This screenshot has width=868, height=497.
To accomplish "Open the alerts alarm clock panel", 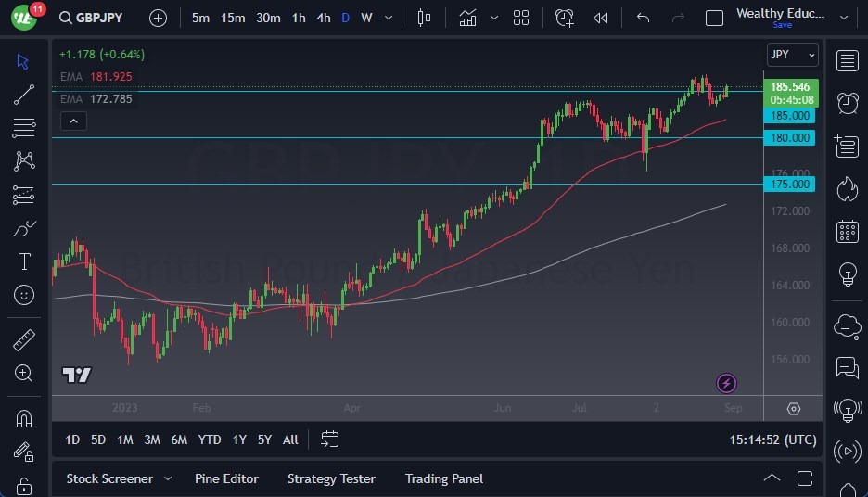I will pos(847,103).
